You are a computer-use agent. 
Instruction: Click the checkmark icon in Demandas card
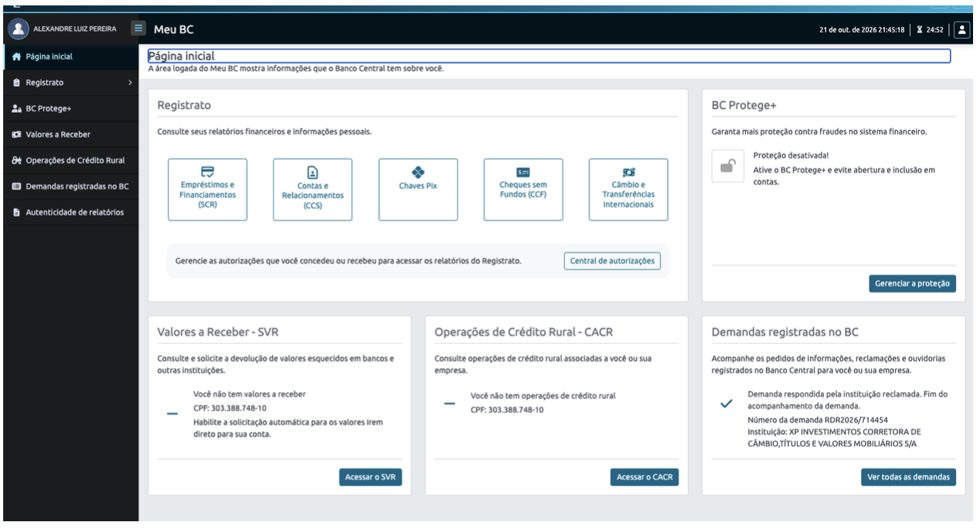[726, 404]
